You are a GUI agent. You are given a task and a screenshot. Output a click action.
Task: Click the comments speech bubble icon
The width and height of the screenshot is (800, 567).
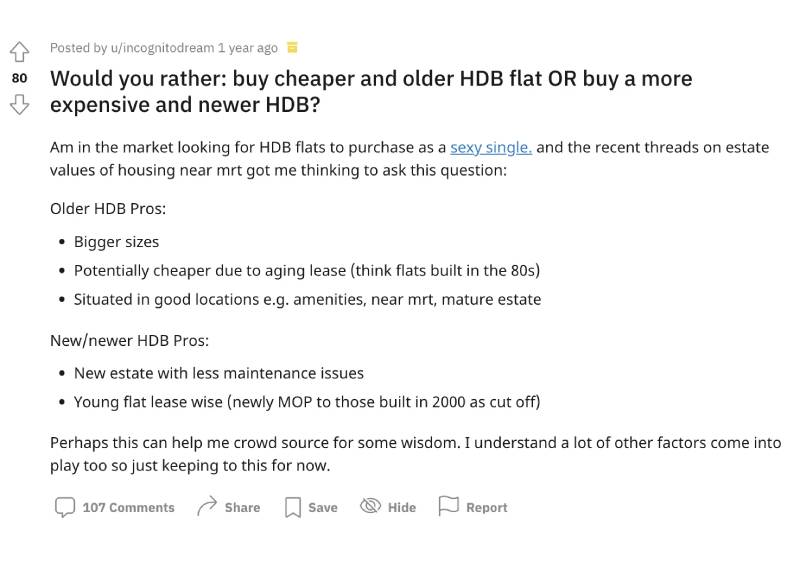pyautogui.click(x=64, y=507)
